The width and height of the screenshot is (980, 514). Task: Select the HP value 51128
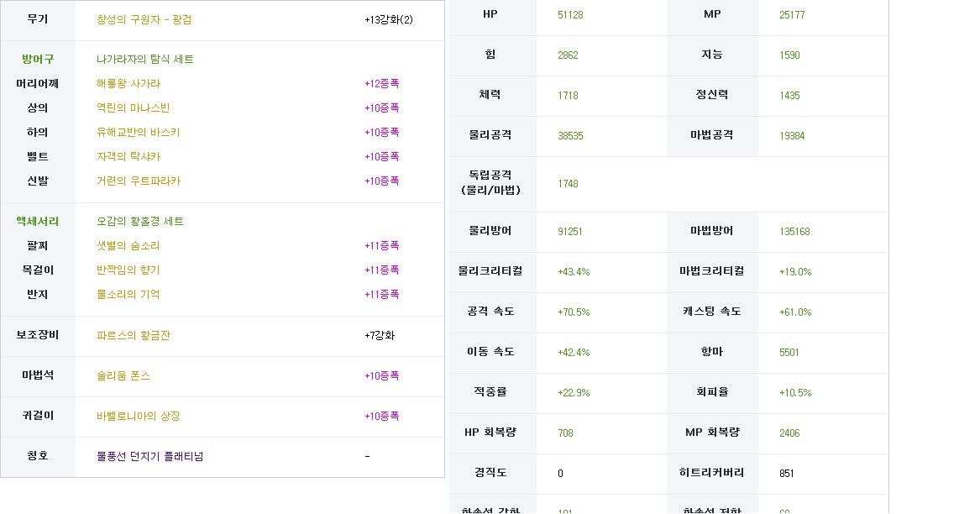570,14
